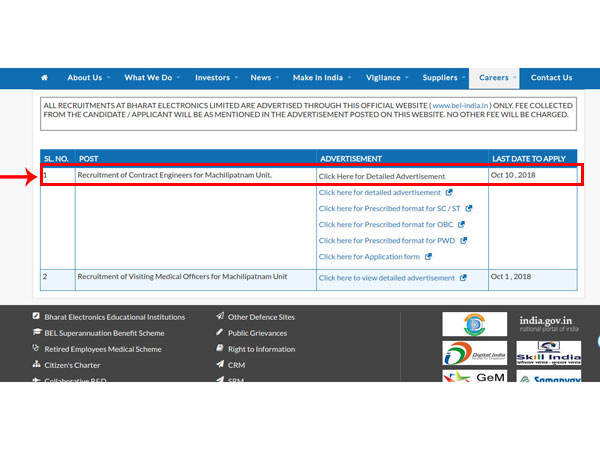Select 'Recruitment of Visiting Medical Officers' post text
The height and width of the screenshot is (450, 600).
pos(182,277)
